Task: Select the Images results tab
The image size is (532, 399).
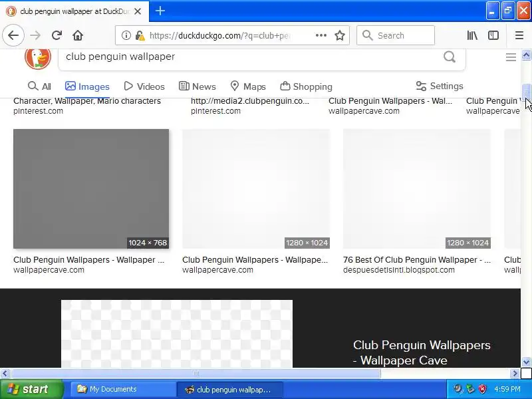Action: click(x=87, y=86)
